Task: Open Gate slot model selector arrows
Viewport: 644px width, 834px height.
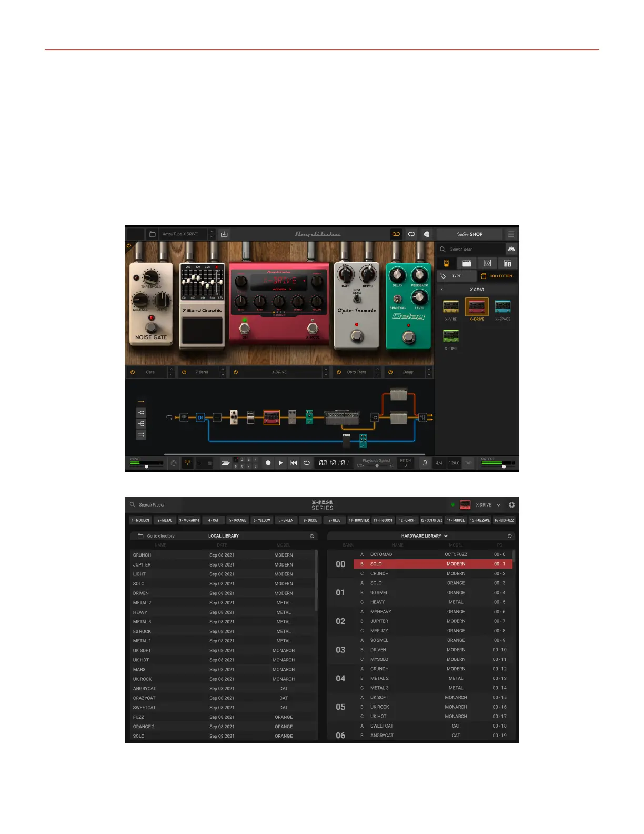Action: 171,372
